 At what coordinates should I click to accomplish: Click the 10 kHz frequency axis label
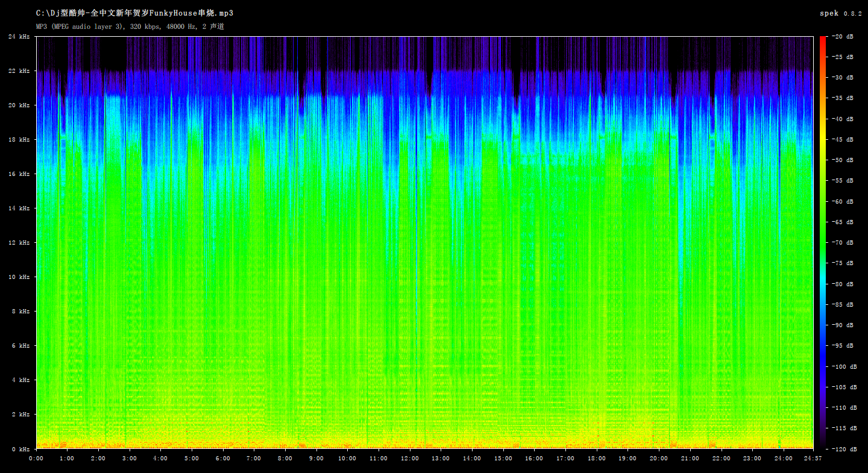19,277
